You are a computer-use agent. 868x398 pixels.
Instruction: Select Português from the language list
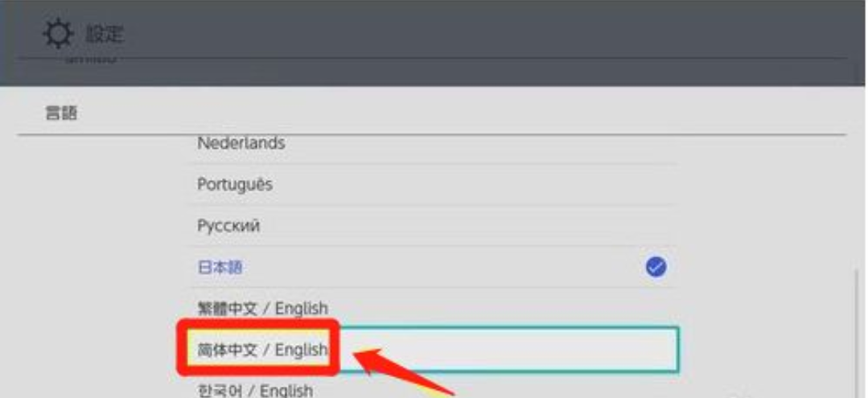[234, 185]
